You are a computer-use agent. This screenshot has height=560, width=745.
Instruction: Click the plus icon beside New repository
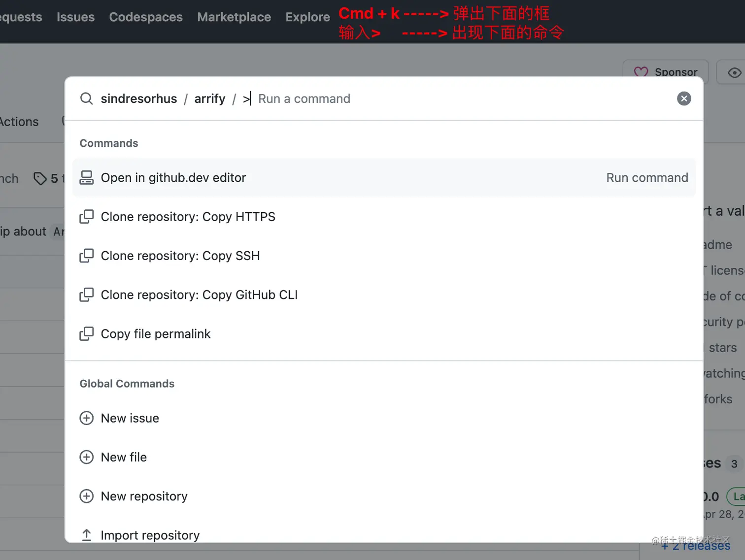click(x=86, y=496)
